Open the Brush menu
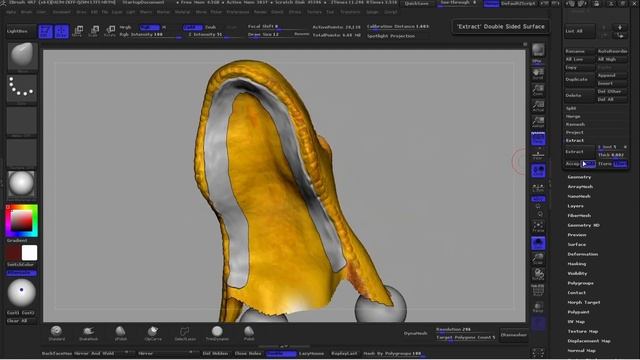Viewport: 640px width, 360px height. point(26,12)
